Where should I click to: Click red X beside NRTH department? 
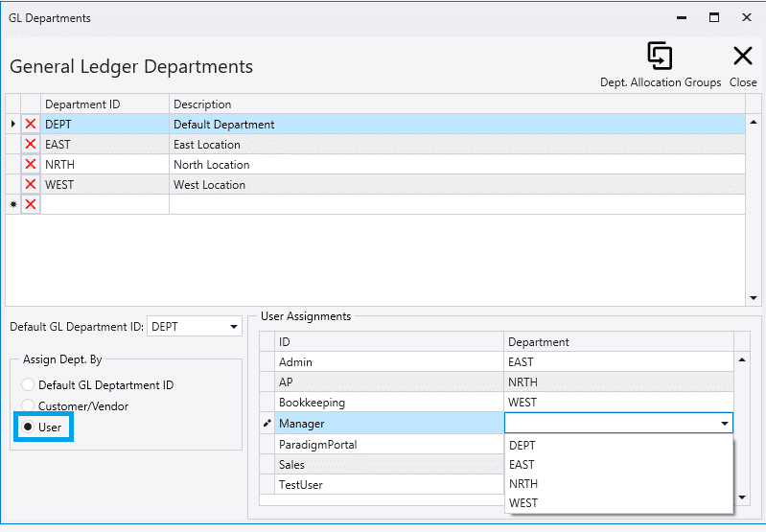[x=31, y=165]
